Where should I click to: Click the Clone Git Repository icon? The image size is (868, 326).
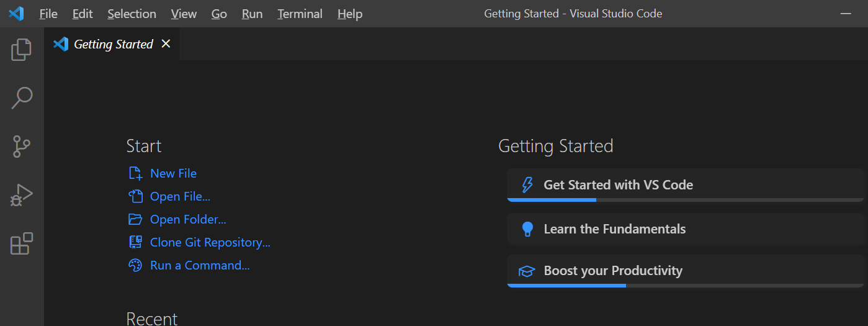click(135, 242)
